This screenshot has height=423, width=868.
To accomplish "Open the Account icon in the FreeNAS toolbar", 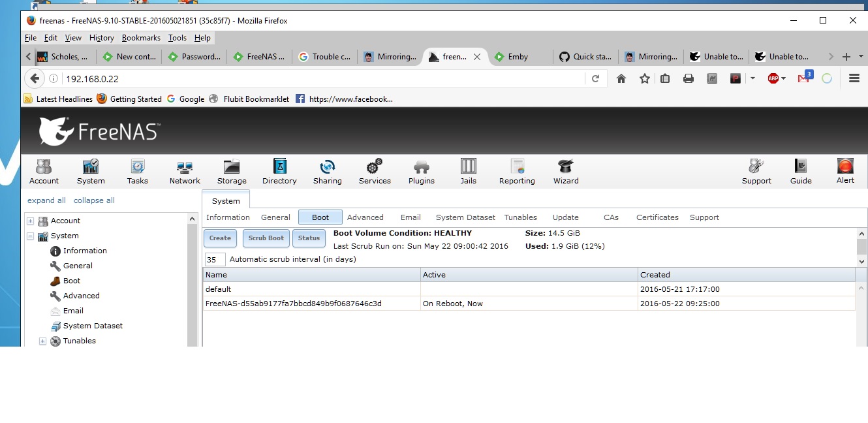I will [44, 172].
